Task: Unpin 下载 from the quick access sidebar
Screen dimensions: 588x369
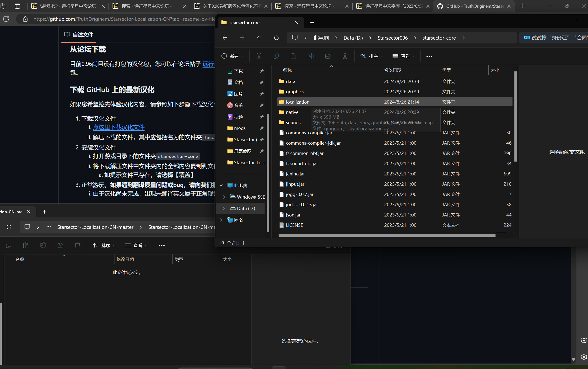Action: 262,71
